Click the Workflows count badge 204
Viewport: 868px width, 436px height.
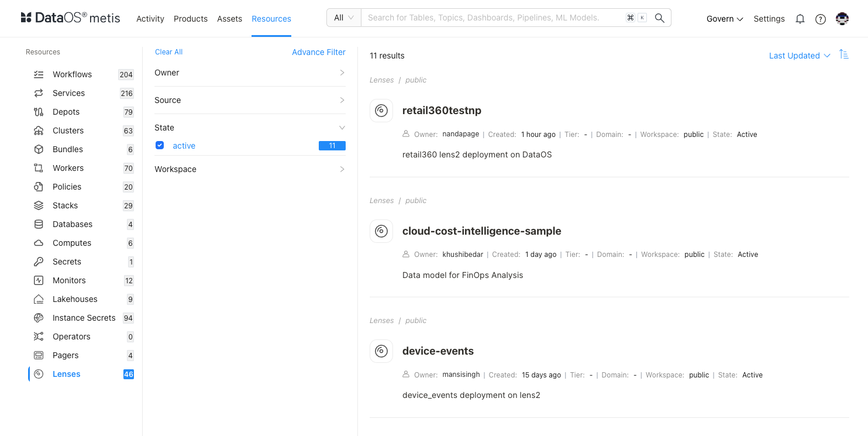[x=126, y=74]
